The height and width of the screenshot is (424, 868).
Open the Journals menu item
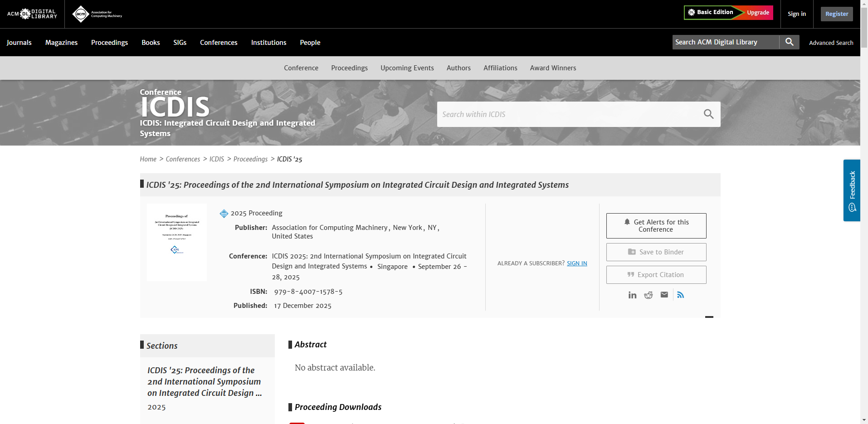tap(19, 43)
